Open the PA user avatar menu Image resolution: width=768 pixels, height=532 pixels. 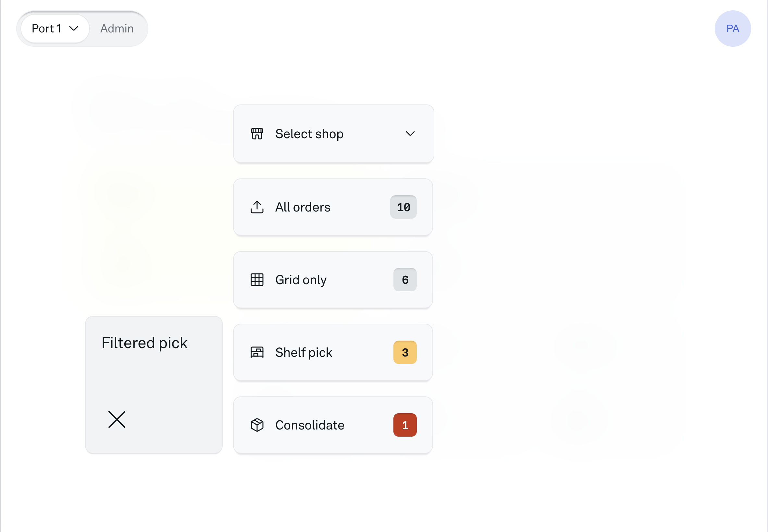click(x=733, y=28)
